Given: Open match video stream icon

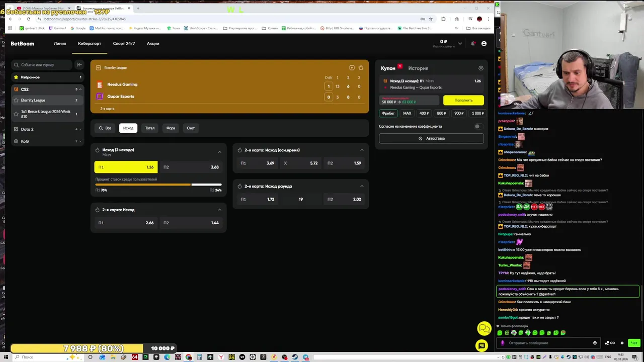Looking at the screenshot, I should point(352,68).
